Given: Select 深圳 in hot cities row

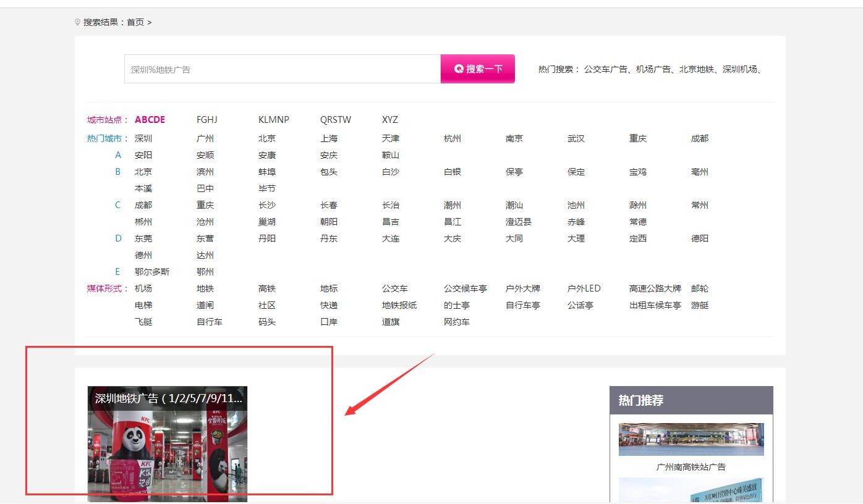Looking at the screenshot, I should (x=143, y=138).
